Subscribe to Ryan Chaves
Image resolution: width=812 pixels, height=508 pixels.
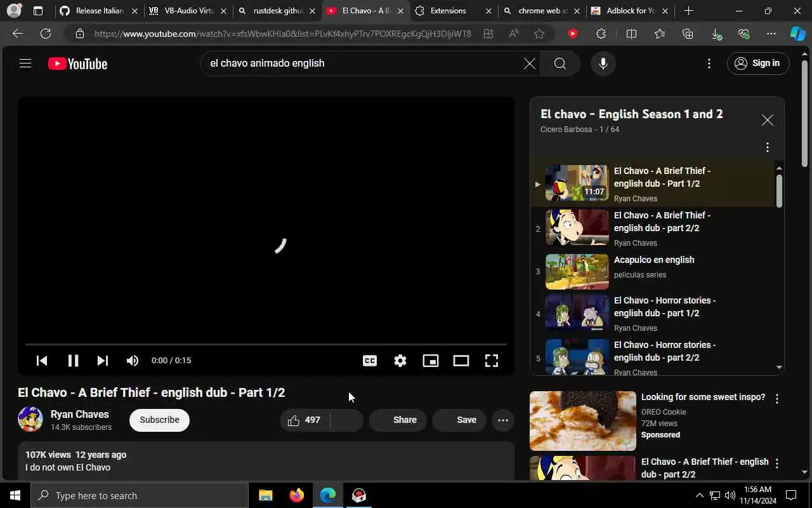click(x=159, y=420)
